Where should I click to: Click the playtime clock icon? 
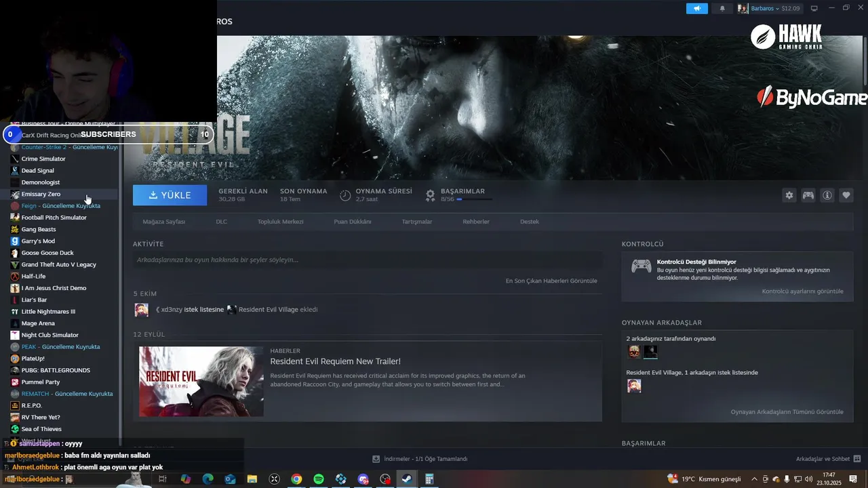345,195
